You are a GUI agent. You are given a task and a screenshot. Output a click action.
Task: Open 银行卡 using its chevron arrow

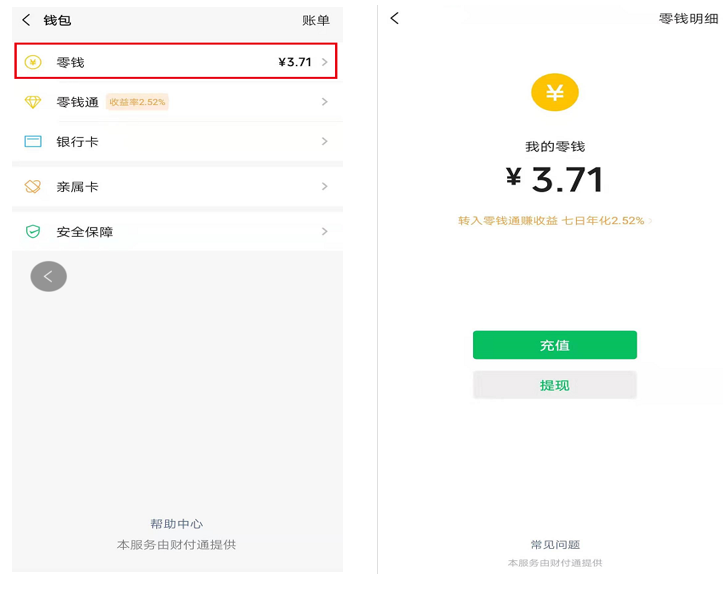point(325,141)
